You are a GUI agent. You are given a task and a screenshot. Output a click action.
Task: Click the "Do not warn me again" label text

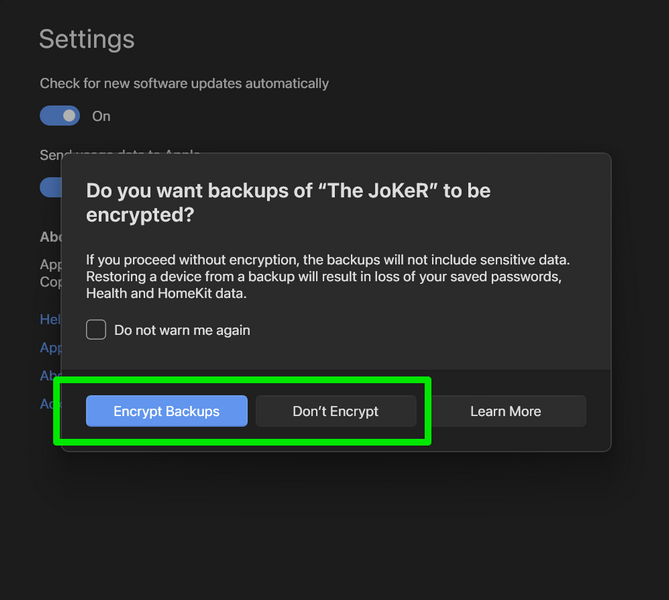pyautogui.click(x=182, y=330)
